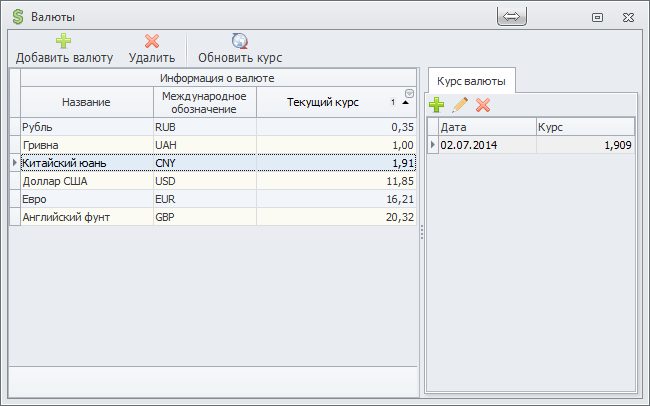
Task: Sort by the Название column header
Action: tap(86, 102)
